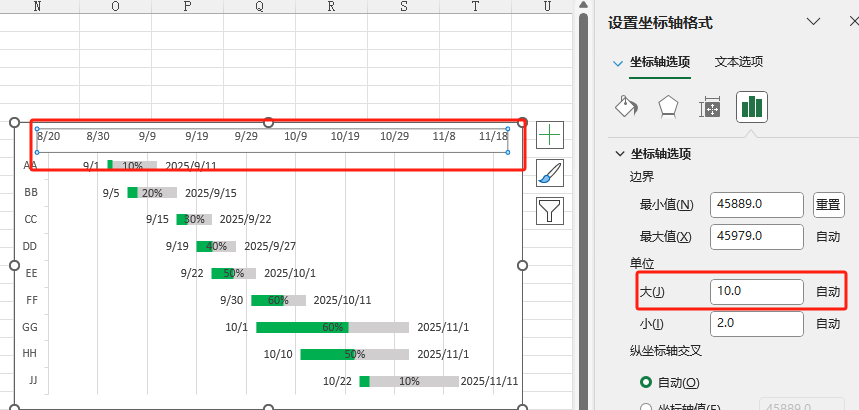The width and height of the screenshot is (859, 410).
Task: Switch to 文本选项 tab
Action: click(738, 62)
